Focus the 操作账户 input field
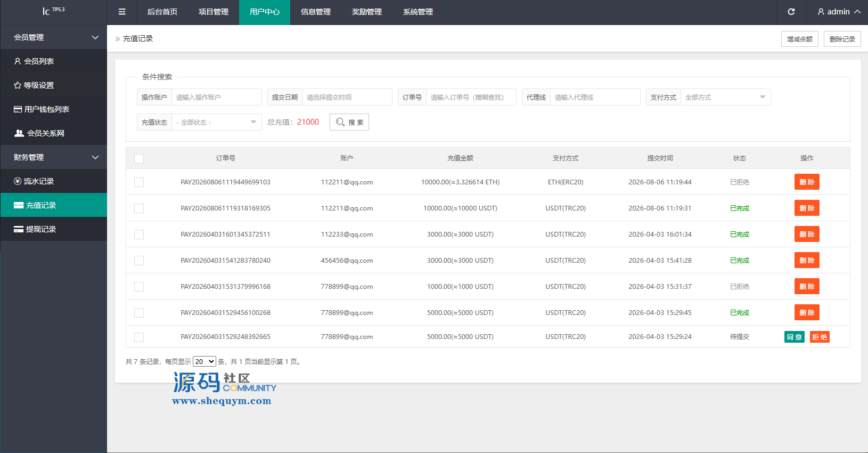868x453 pixels. [216, 98]
